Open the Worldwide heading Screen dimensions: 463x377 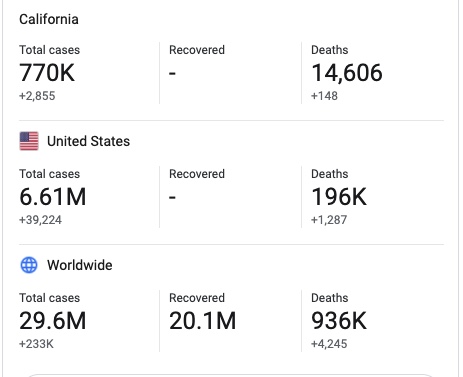(x=80, y=265)
